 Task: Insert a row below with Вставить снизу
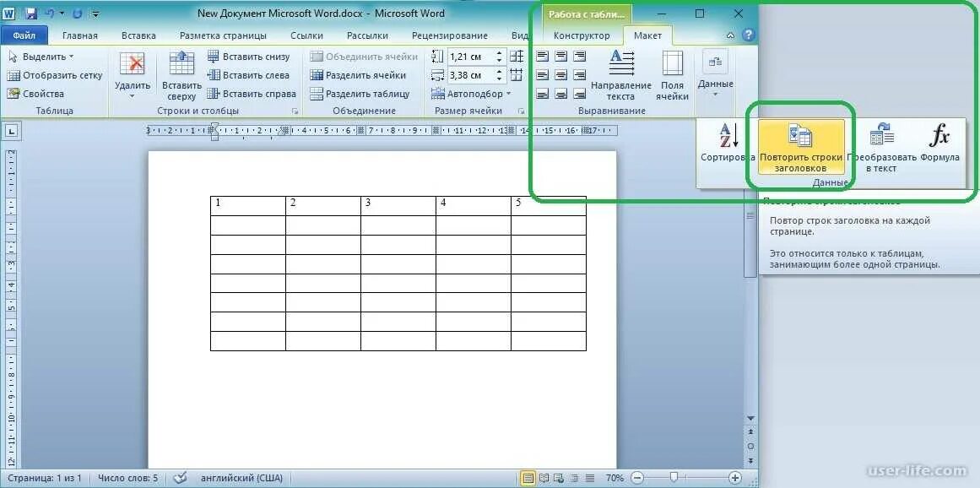point(249,57)
